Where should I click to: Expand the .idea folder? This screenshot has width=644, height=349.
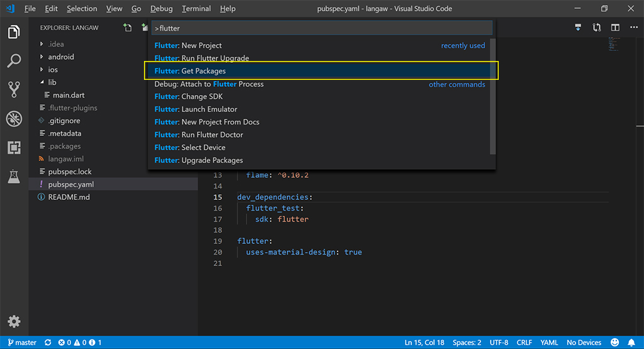[x=55, y=44]
